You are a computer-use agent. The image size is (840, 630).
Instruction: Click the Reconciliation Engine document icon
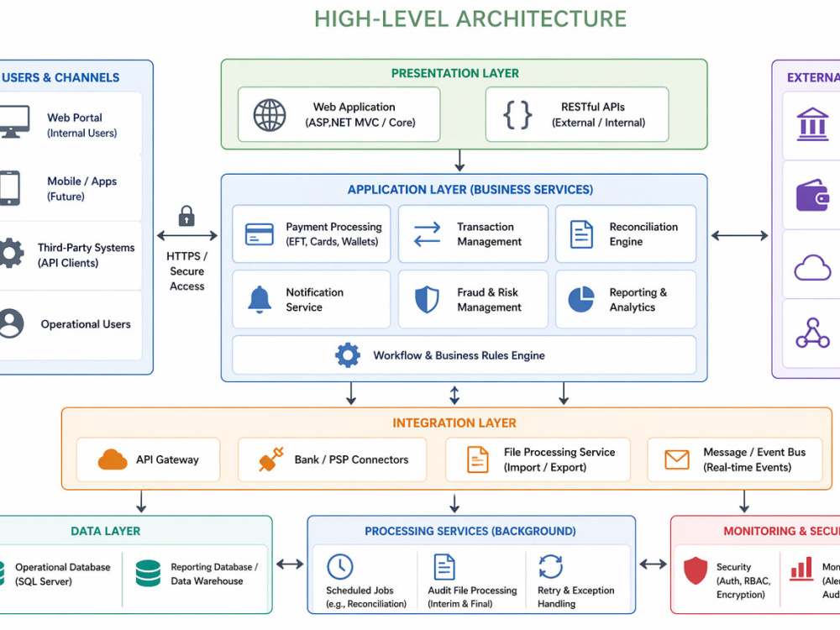point(581,234)
